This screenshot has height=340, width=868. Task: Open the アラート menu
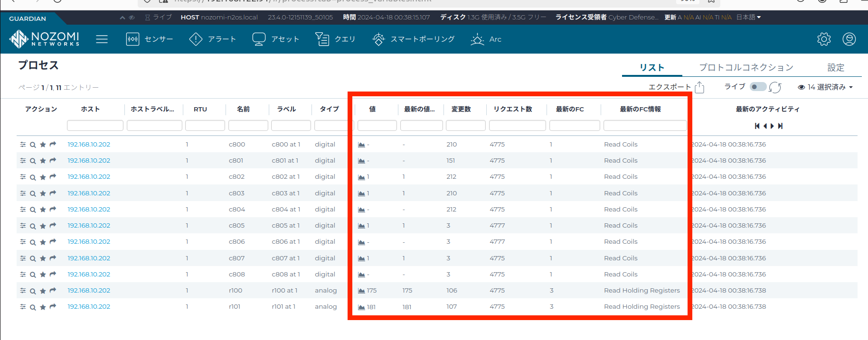pos(212,39)
